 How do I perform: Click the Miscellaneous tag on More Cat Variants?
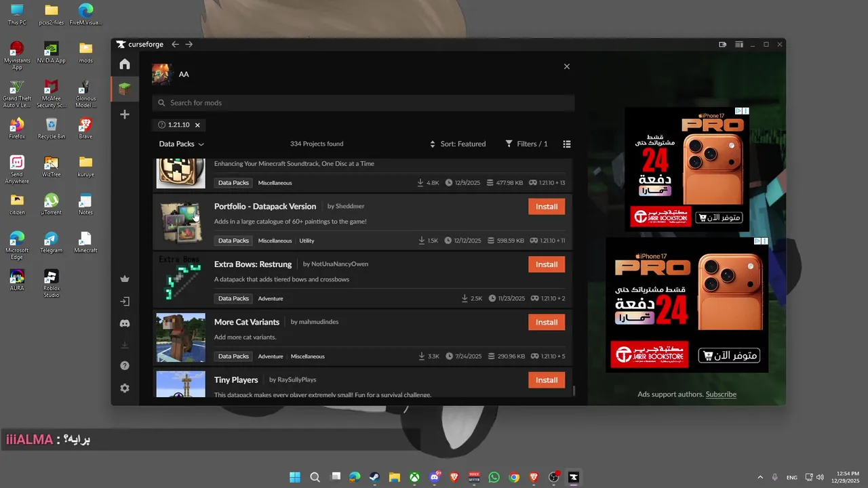tap(308, 357)
